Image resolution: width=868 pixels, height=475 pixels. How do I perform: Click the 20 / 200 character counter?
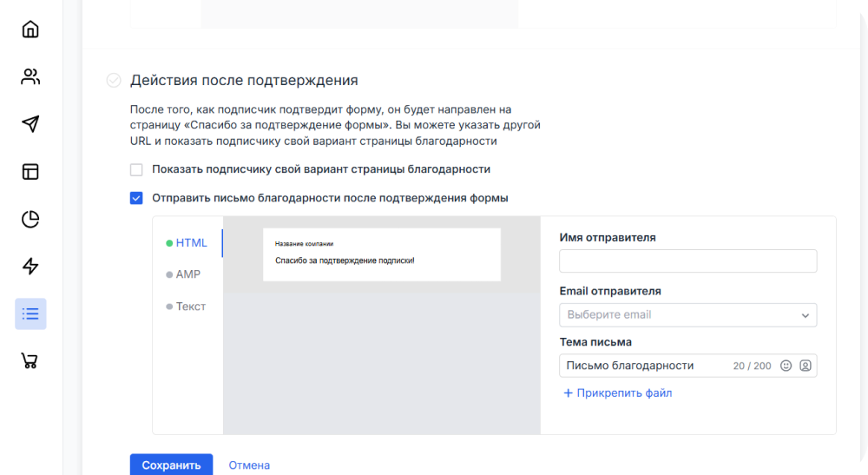pyautogui.click(x=752, y=366)
